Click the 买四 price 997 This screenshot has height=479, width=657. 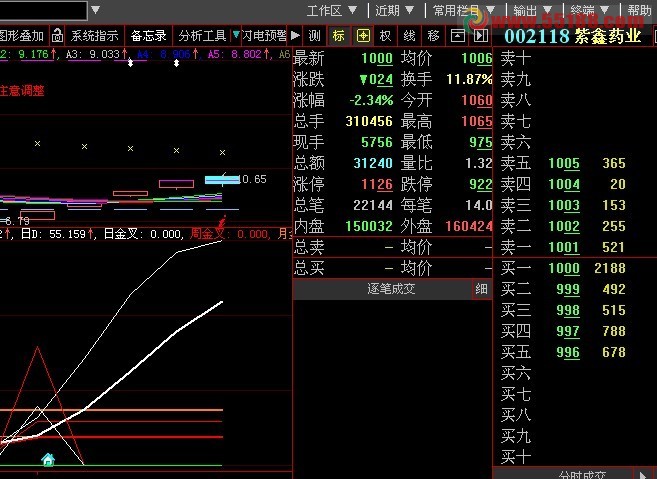[x=568, y=331]
